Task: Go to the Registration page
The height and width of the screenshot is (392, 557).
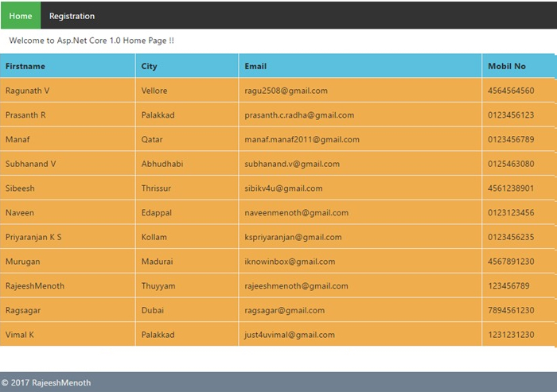Action: click(x=72, y=16)
